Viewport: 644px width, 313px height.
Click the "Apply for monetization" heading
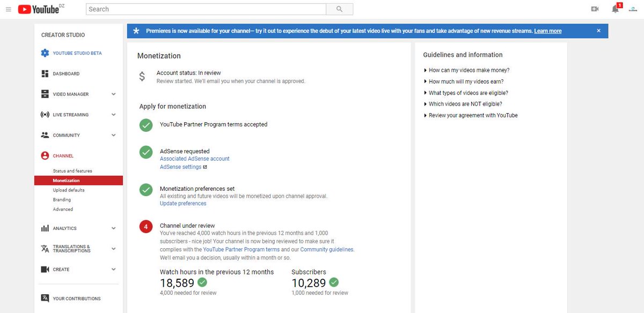point(173,107)
